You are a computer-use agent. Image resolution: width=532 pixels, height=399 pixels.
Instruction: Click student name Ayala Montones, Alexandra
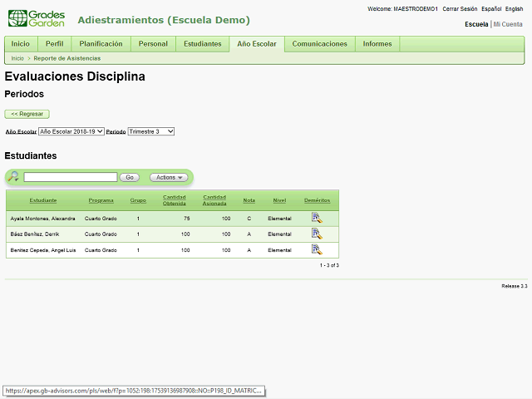[42, 219]
